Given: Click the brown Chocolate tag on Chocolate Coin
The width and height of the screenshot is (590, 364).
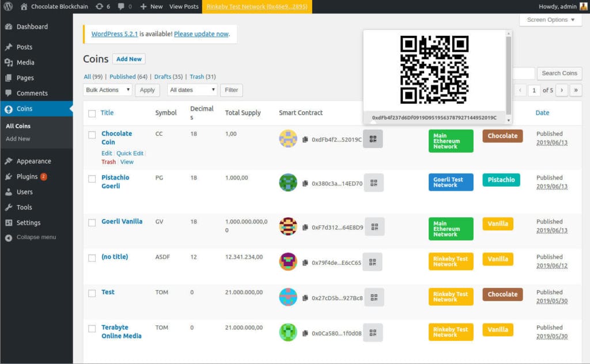Looking at the screenshot, I should click(x=502, y=136).
